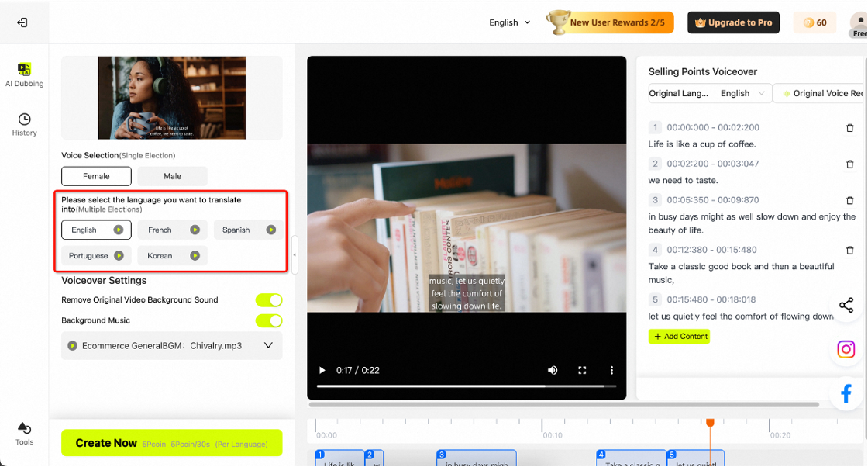Expand the Ecommerce GeneralBGM music dropdown

point(268,346)
